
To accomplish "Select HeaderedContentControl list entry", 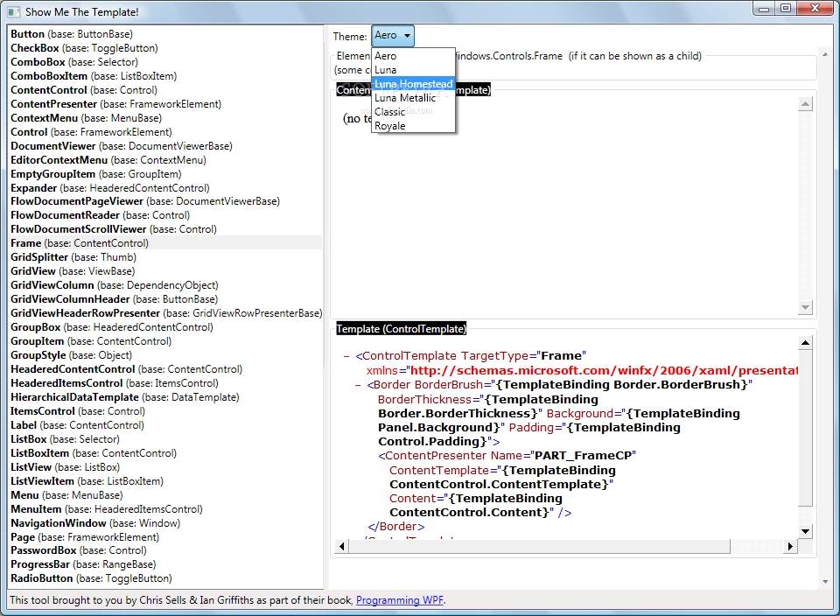I will pos(166,369).
